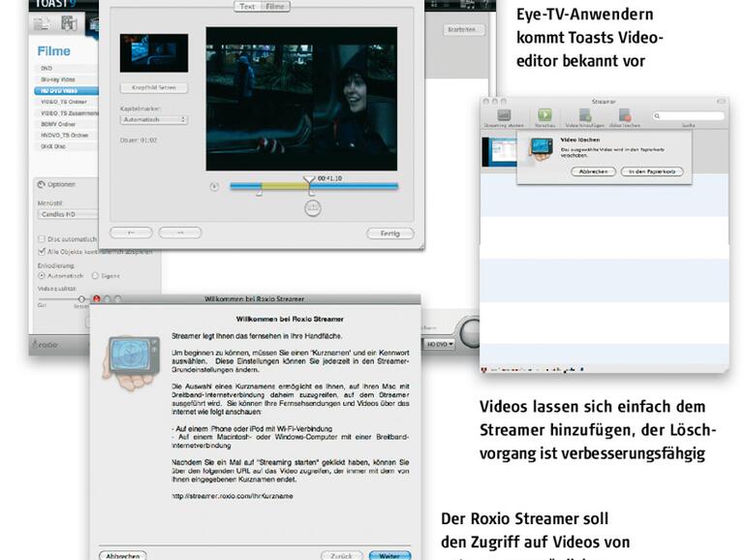Image resolution: width=746 pixels, height=560 pixels.
Task: Select HVDVD_TS Ordner in the list
Action: (x=66, y=135)
